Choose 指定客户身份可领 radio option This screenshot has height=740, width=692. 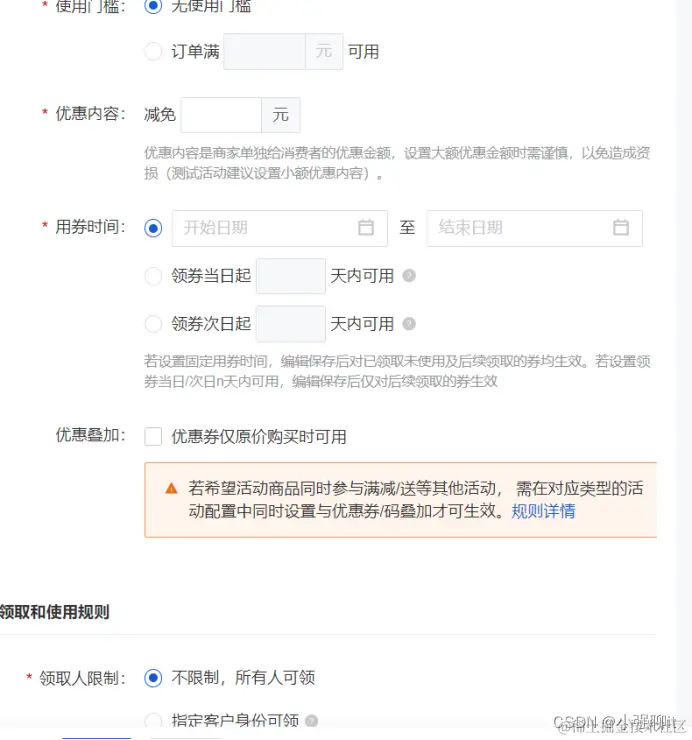click(153, 721)
